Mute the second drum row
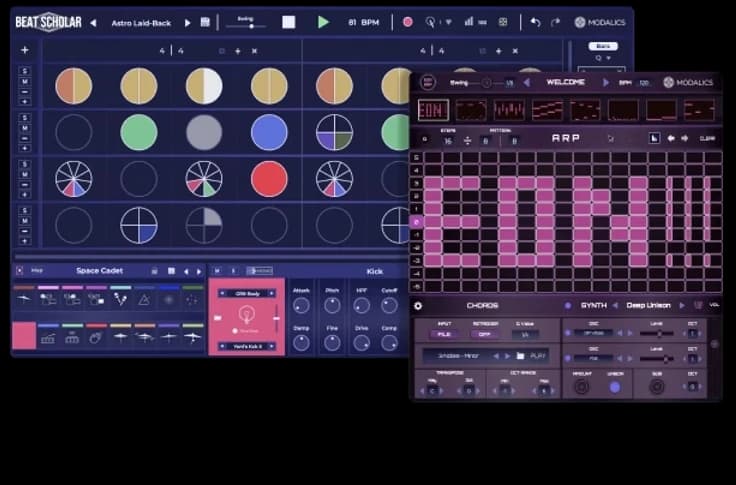 (x=24, y=128)
